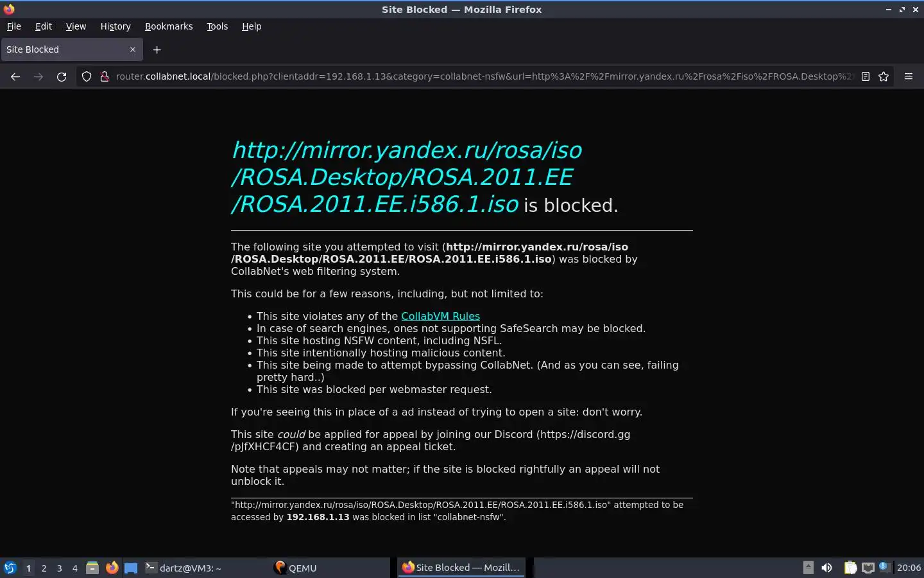The image size is (924, 578).
Task: Click the bold IP address 192.168.1.13
Action: 318,517
